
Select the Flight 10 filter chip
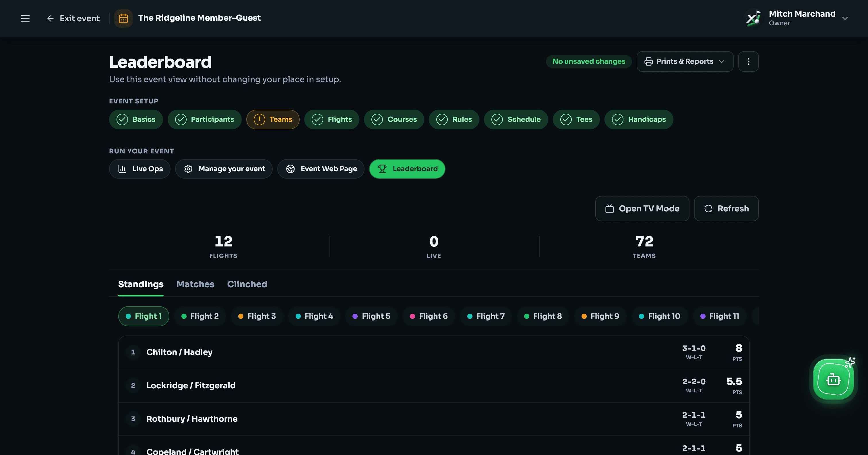(660, 316)
